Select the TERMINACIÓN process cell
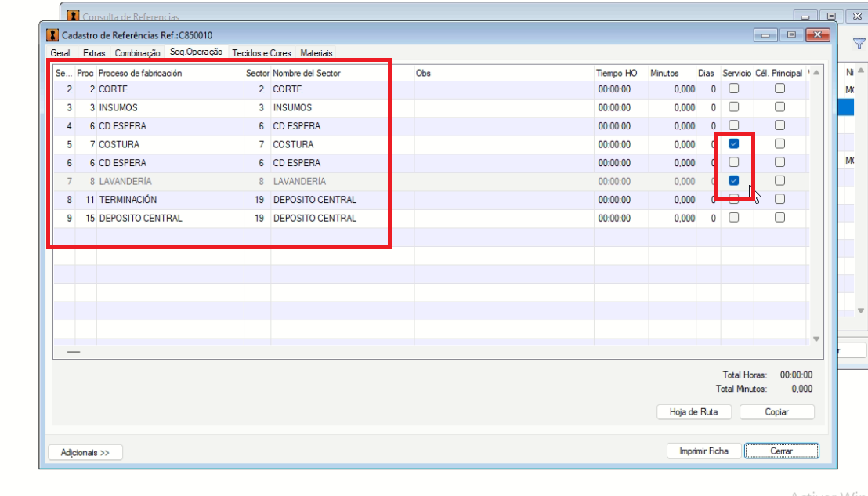This screenshot has height=496, width=868. [170, 200]
